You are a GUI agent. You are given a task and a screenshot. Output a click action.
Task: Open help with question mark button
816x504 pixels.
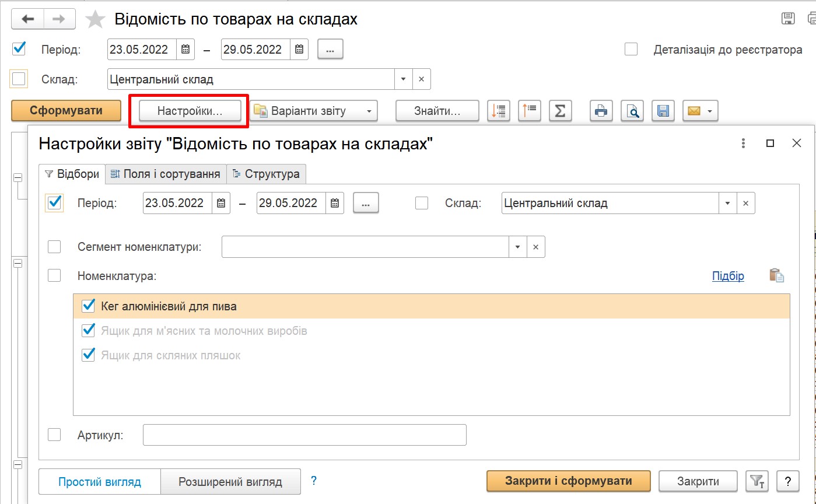coord(788,481)
